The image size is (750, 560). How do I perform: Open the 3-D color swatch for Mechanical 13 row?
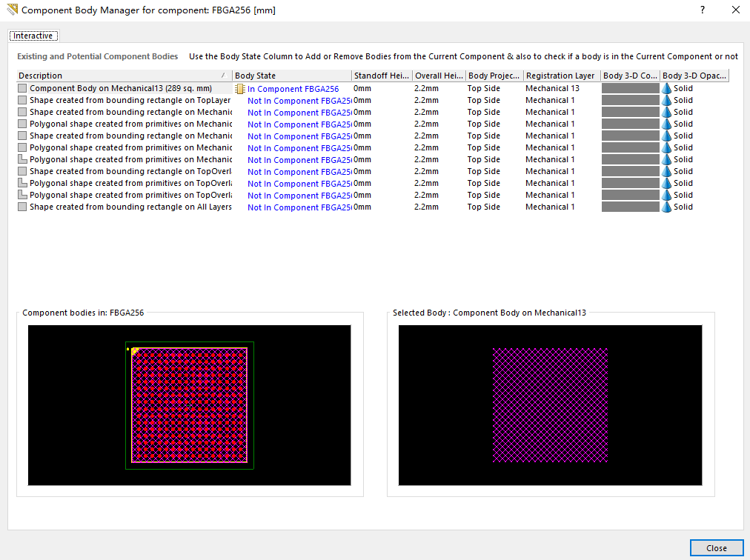pos(630,88)
